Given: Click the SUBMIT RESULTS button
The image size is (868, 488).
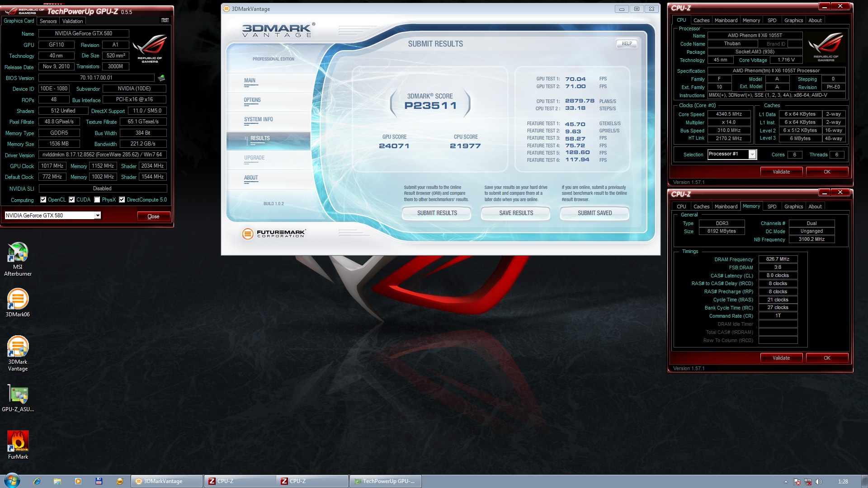Looking at the screenshot, I should (437, 213).
